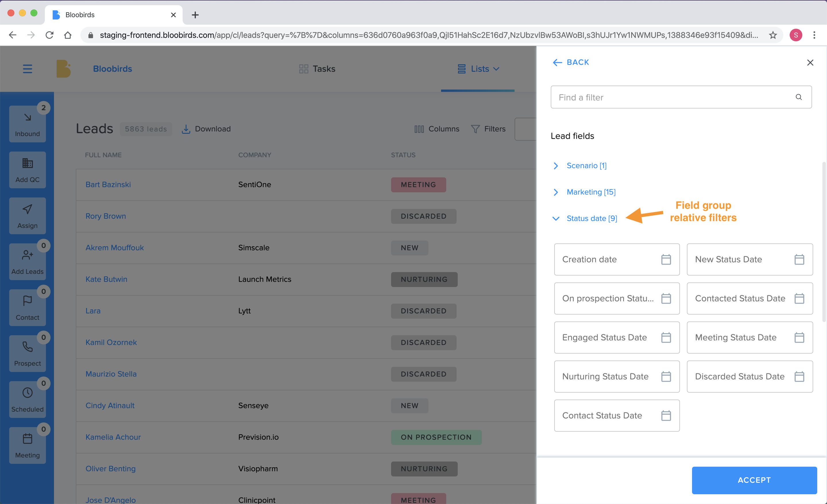
Task: Bookmark this page with the star
Action: tap(773, 35)
